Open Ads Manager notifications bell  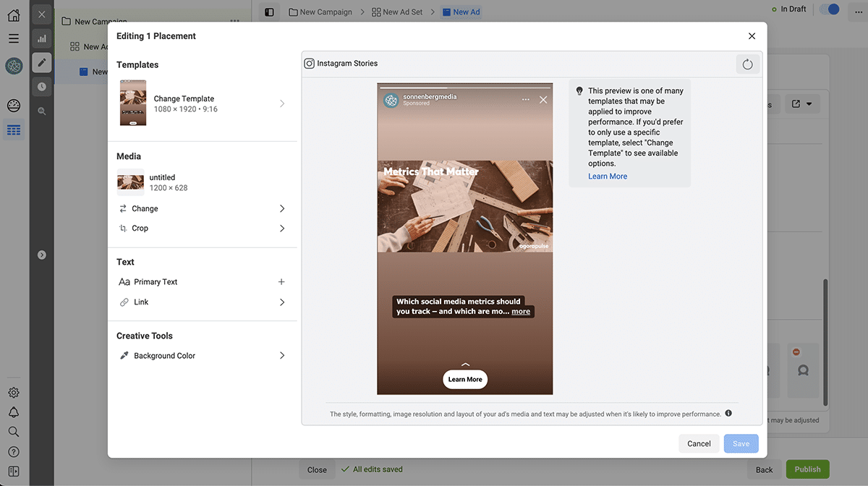pyautogui.click(x=13, y=411)
